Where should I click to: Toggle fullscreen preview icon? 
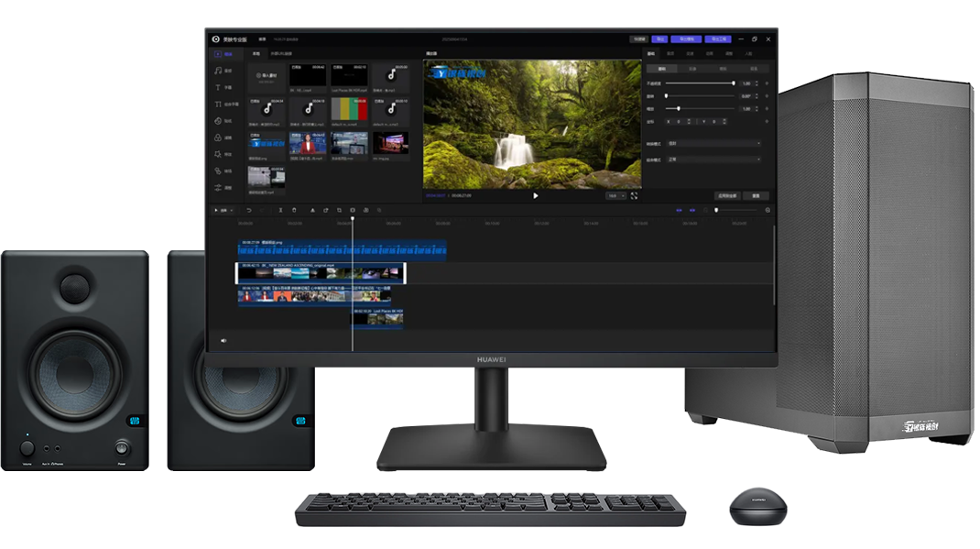click(x=634, y=195)
